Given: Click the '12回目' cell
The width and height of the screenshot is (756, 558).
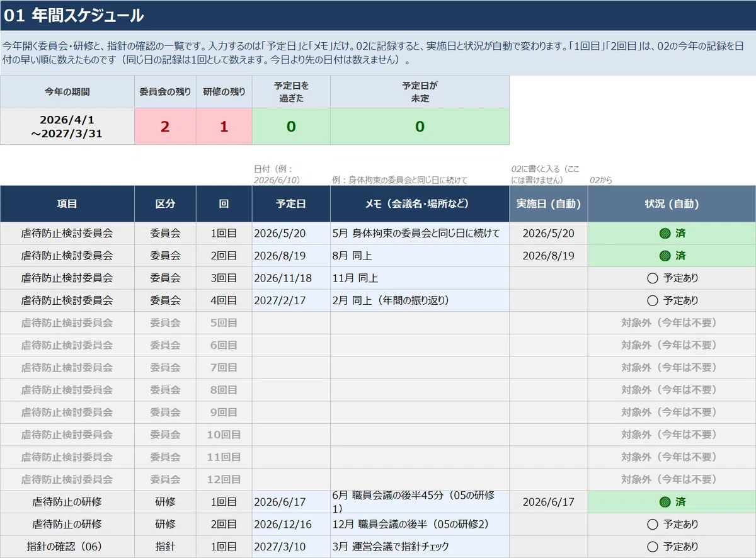Looking at the screenshot, I should (x=224, y=479).
